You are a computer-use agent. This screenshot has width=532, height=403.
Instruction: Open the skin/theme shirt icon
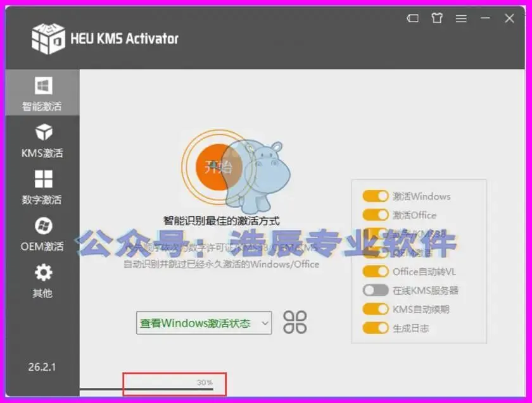[437, 18]
